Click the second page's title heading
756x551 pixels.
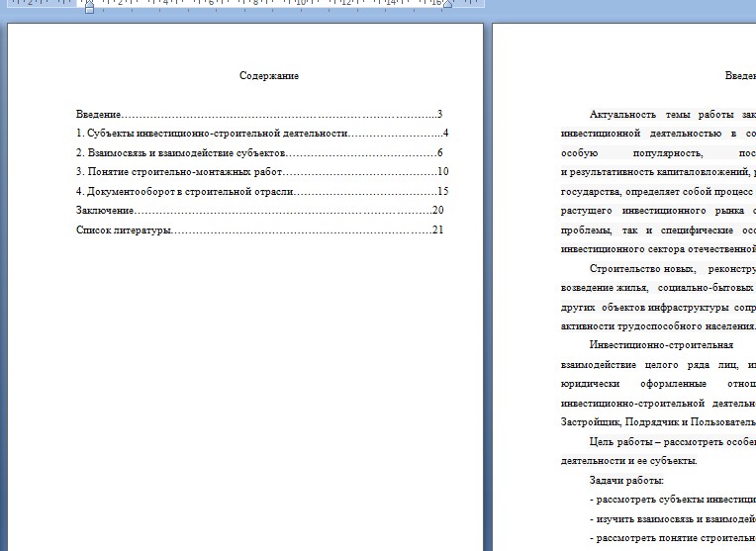739,76
